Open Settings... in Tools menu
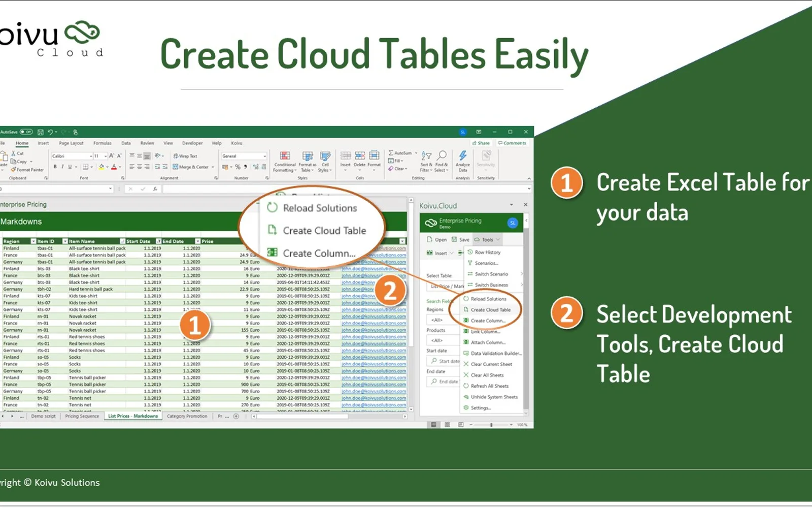 481,408
